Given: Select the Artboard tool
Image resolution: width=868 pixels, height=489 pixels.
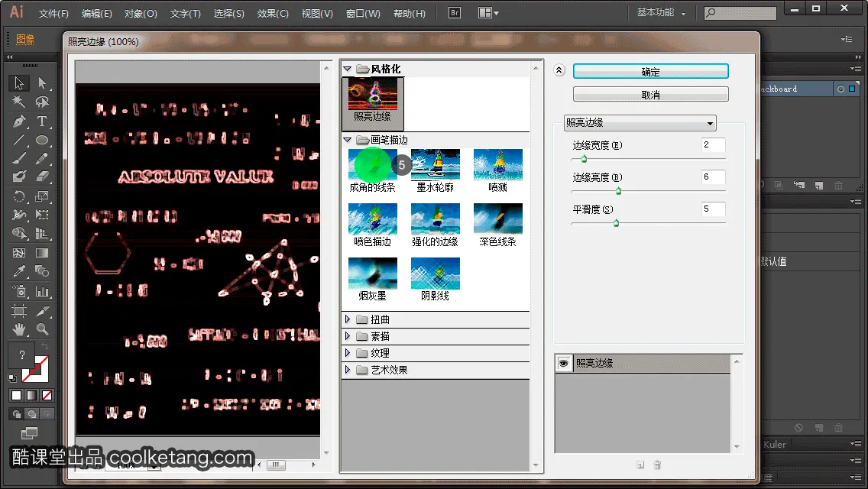Looking at the screenshot, I should pyautogui.click(x=19, y=310).
